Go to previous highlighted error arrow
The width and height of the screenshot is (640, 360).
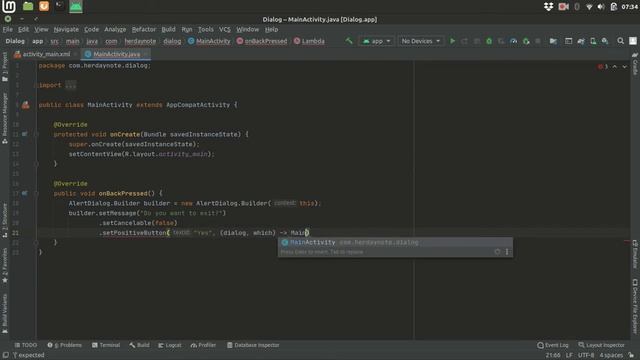(615, 66)
